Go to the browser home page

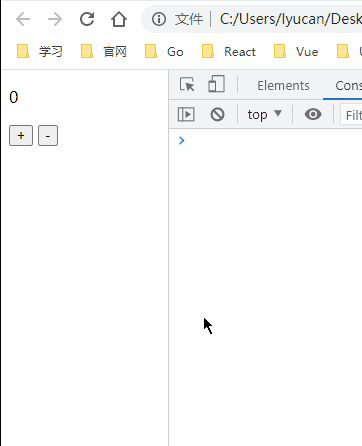[x=119, y=19]
